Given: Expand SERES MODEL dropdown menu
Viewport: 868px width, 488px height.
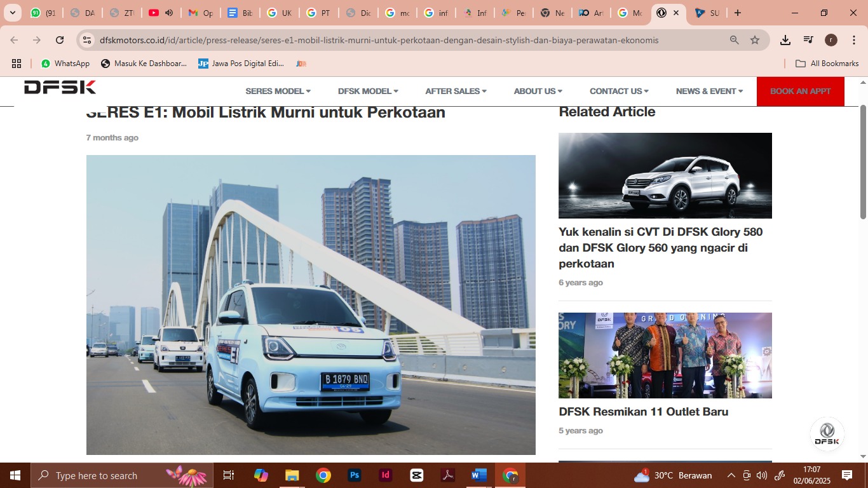Looking at the screenshot, I should 278,91.
